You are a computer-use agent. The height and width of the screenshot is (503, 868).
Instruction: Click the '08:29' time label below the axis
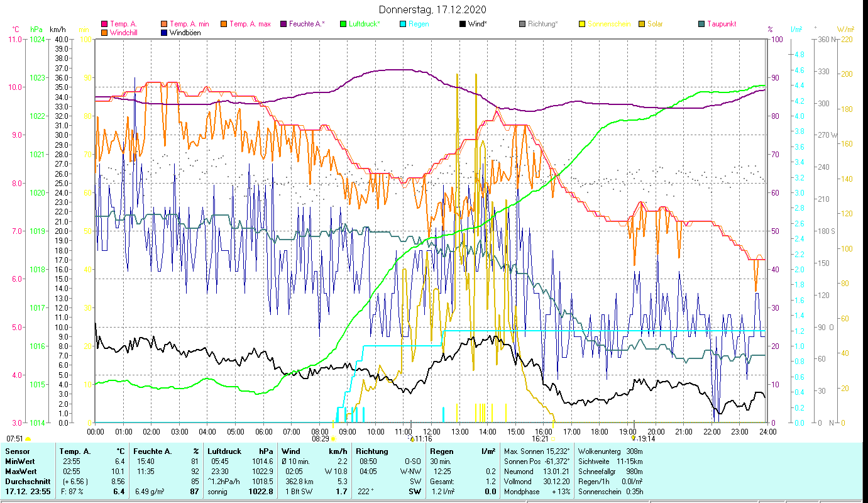point(319,439)
